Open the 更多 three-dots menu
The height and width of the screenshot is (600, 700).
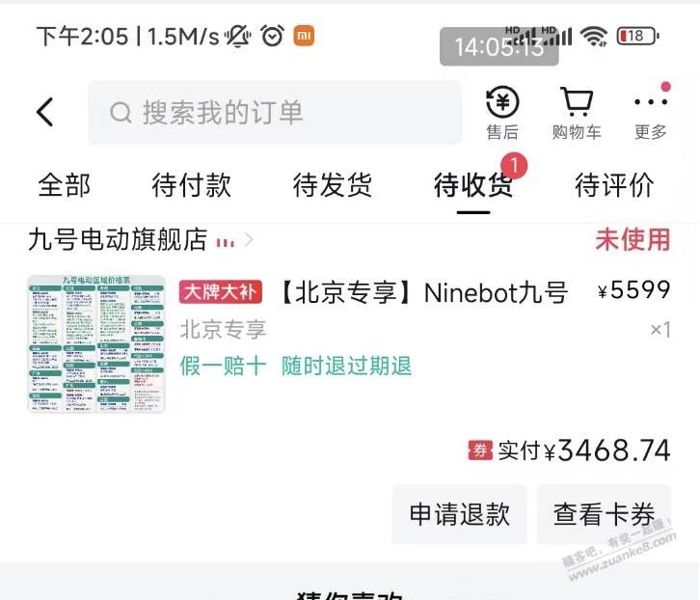pyautogui.click(x=651, y=113)
